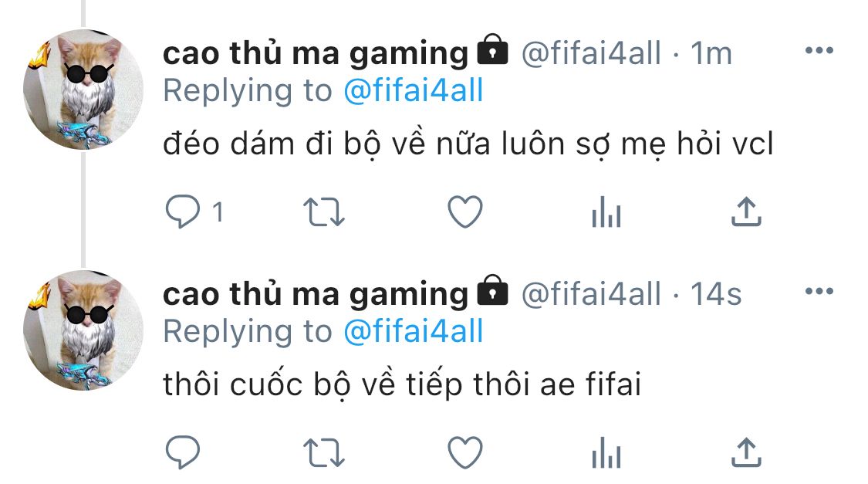Reply to the second tweet about fifai
This screenshot has height=484, width=868.
click(x=183, y=452)
